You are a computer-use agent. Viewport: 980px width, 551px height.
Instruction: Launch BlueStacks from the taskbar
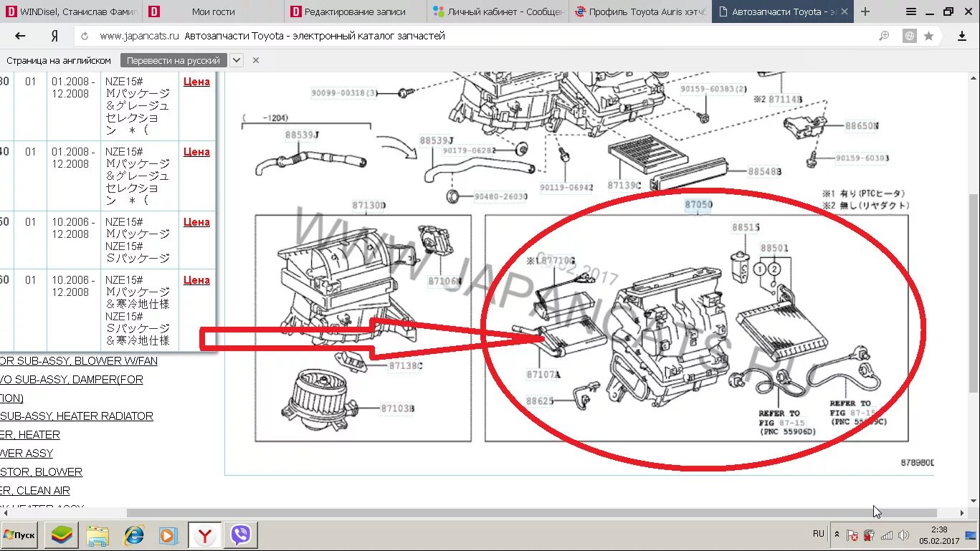pyautogui.click(x=62, y=535)
